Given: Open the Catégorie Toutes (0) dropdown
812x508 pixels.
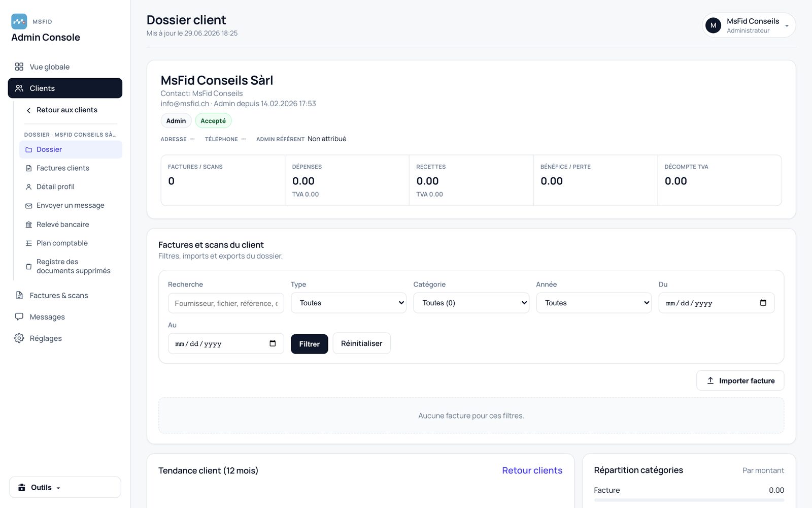Looking at the screenshot, I should pyautogui.click(x=471, y=303).
